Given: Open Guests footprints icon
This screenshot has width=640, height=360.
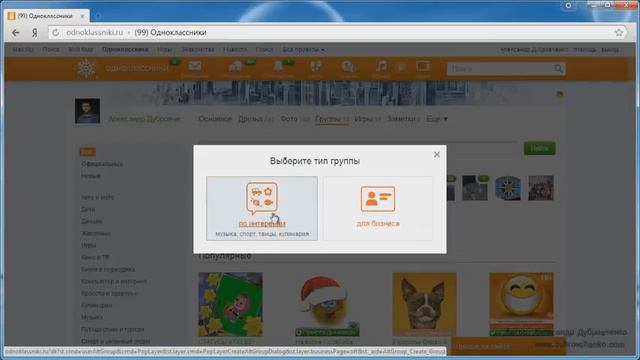Looking at the screenshot, I should click(316, 68).
